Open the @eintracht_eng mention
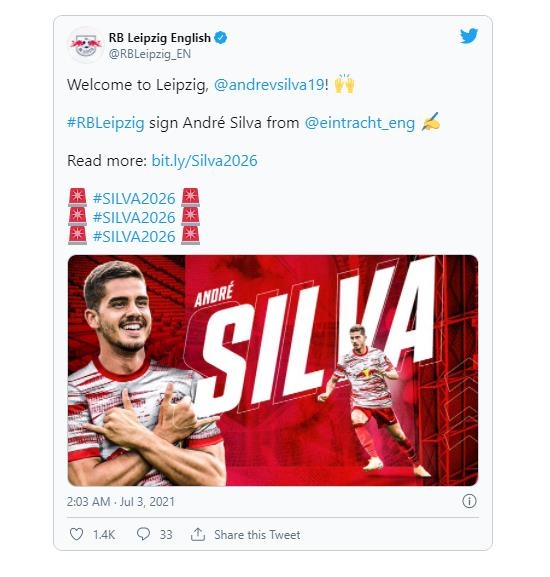 tap(359, 123)
